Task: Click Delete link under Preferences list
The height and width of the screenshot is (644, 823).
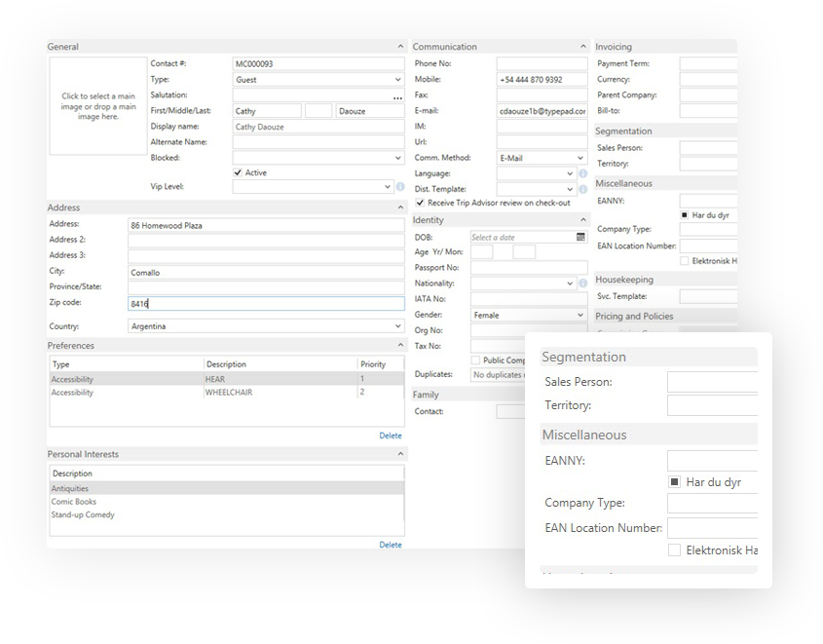Action: point(391,436)
